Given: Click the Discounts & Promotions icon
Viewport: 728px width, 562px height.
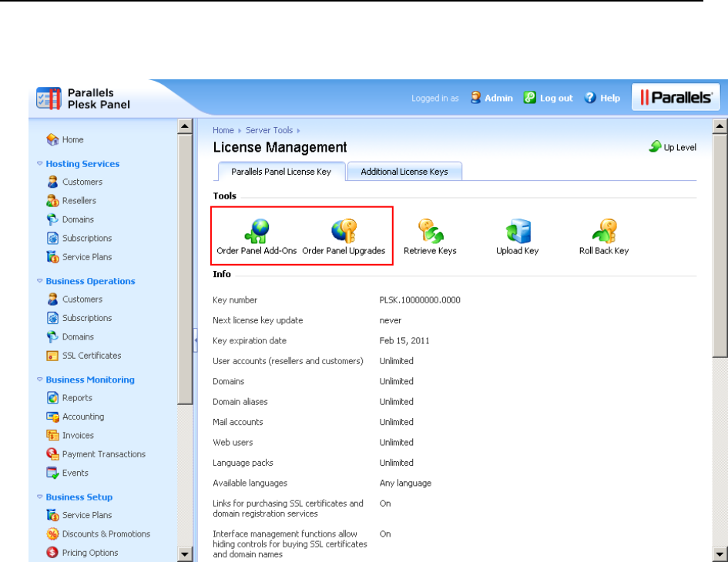Looking at the screenshot, I should point(52,534).
